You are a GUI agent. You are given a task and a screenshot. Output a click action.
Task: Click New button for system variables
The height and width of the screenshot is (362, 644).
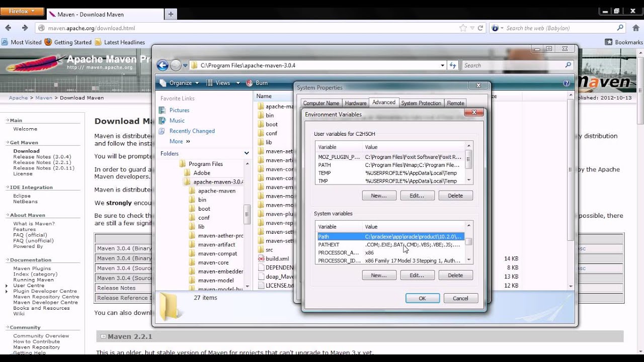(x=379, y=275)
